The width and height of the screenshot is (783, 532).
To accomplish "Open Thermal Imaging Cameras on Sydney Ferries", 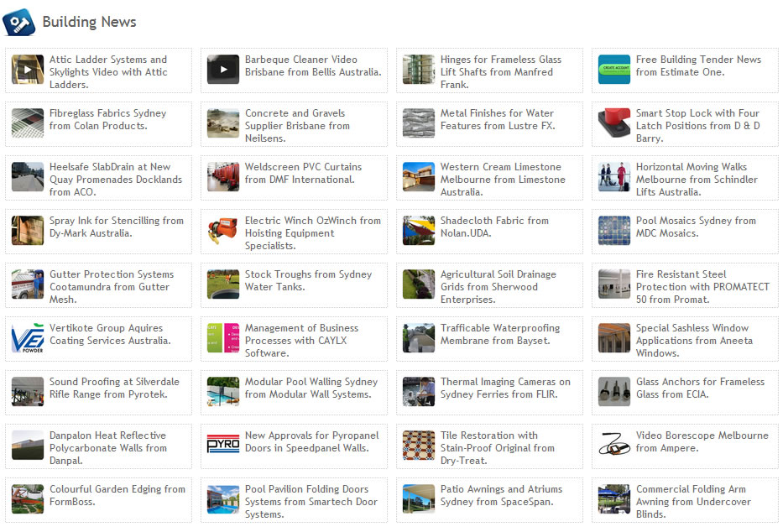I will [x=505, y=388].
